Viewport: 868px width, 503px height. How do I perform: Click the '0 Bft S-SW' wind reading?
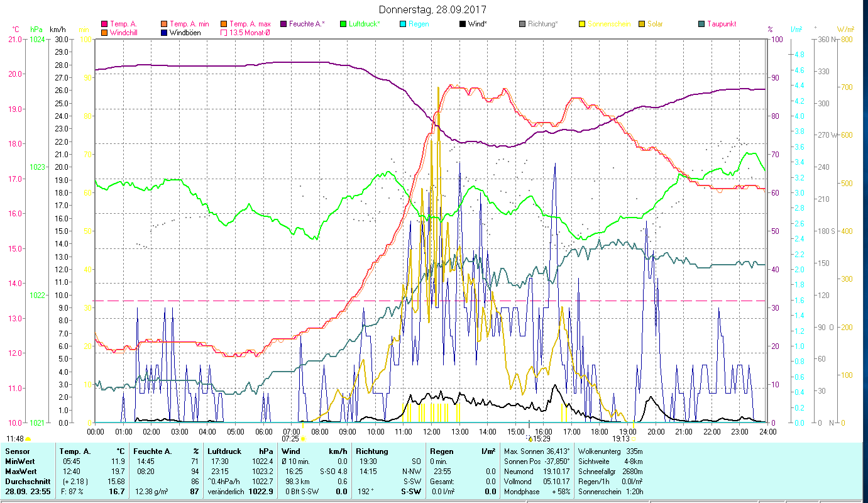point(304,492)
